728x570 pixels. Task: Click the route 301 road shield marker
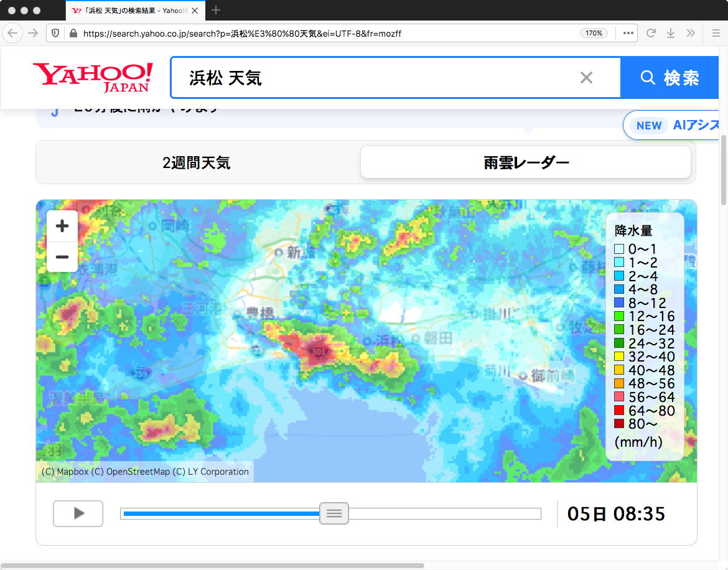point(319,352)
